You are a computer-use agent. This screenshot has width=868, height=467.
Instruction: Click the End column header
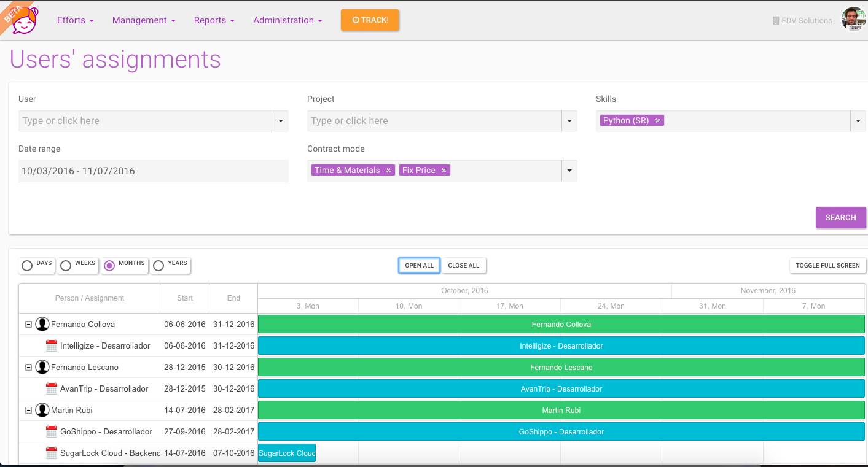click(233, 298)
